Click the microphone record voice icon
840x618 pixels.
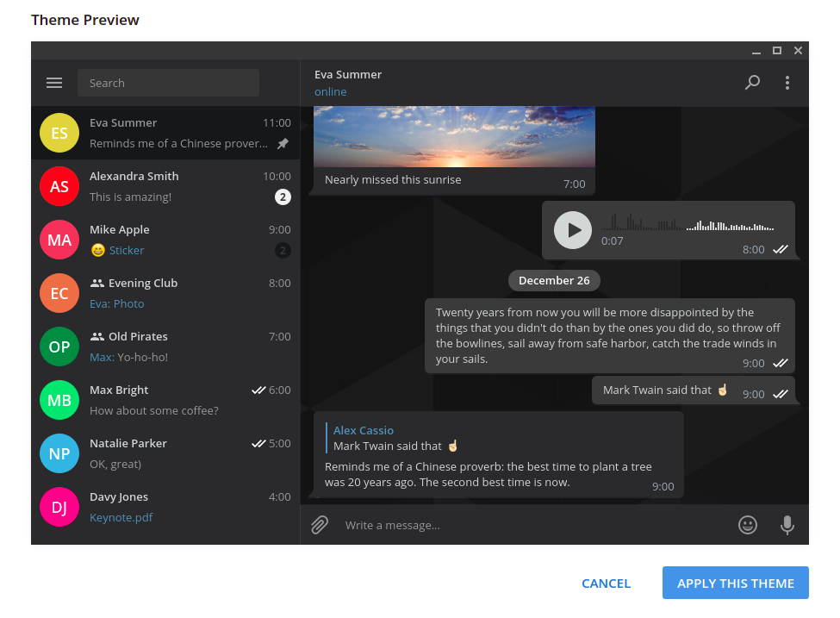(x=787, y=525)
